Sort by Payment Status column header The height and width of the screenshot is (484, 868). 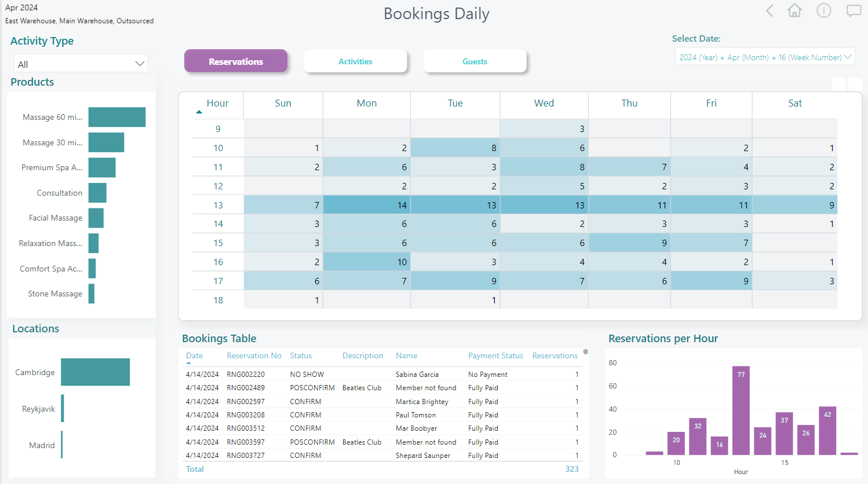pyautogui.click(x=495, y=355)
